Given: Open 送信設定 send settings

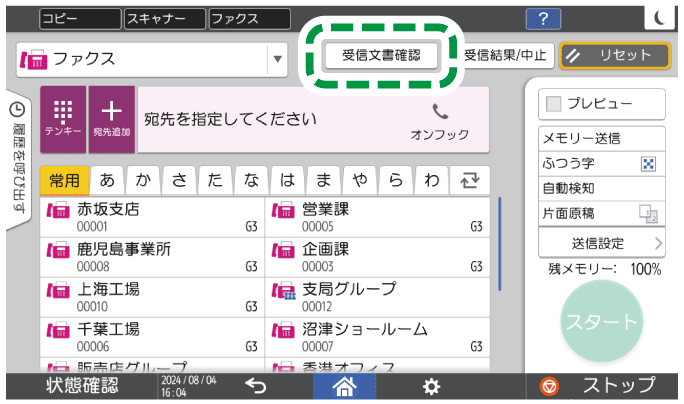Looking at the screenshot, I should click(x=602, y=243).
